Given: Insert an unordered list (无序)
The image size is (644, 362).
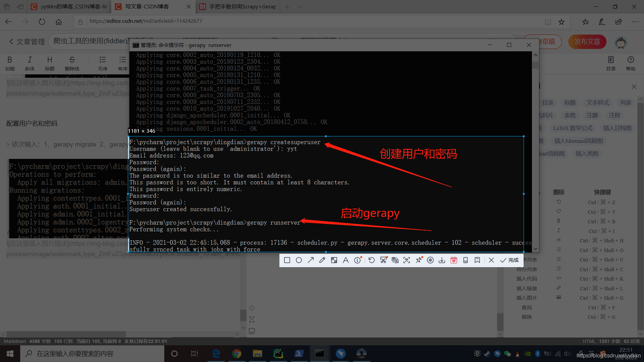Looking at the screenshot, I should coord(103,63).
